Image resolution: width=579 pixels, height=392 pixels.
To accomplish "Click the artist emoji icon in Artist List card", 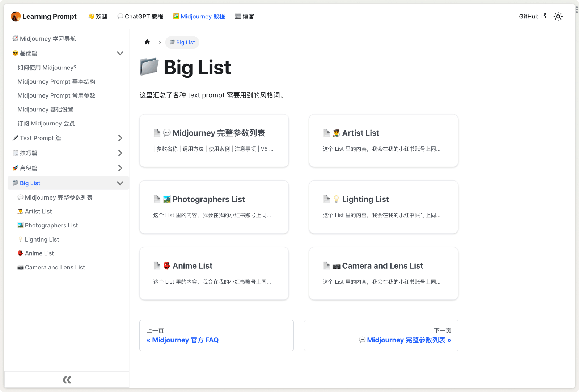I will (x=336, y=133).
